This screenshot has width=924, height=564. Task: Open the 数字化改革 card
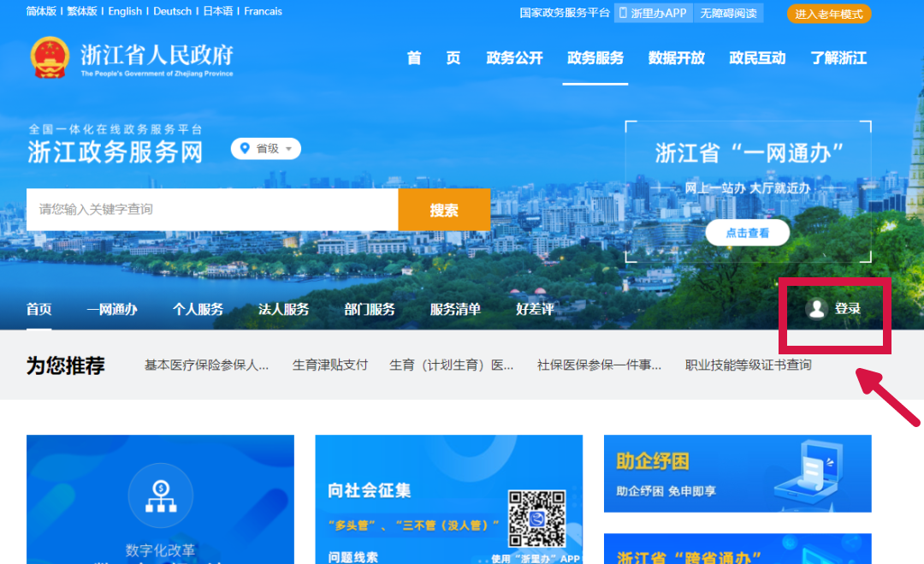[160, 499]
